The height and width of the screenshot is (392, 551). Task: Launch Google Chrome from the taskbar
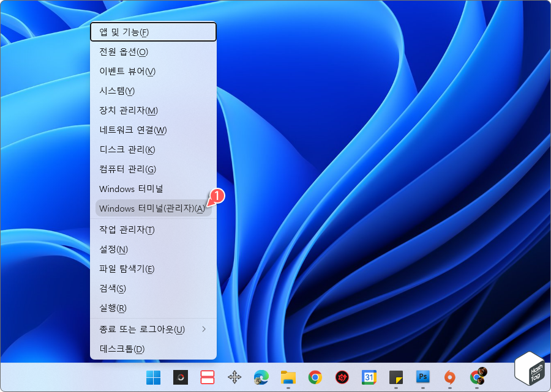pyautogui.click(x=314, y=378)
